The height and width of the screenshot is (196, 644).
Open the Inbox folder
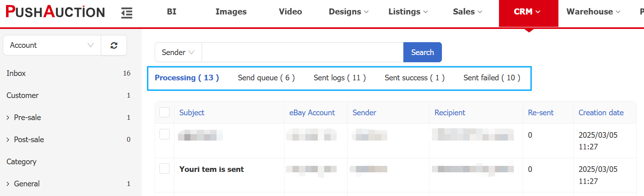[x=16, y=73]
